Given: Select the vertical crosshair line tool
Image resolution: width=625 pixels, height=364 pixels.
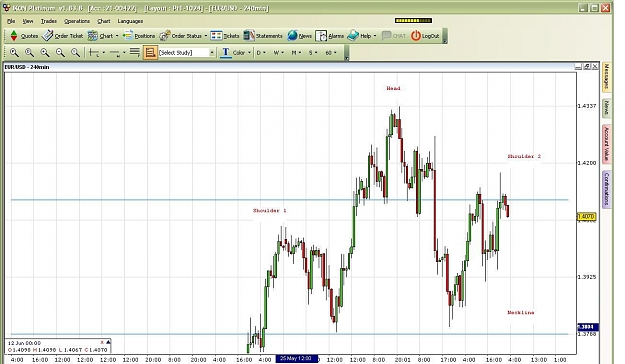Looking at the screenshot, I should point(94,53).
